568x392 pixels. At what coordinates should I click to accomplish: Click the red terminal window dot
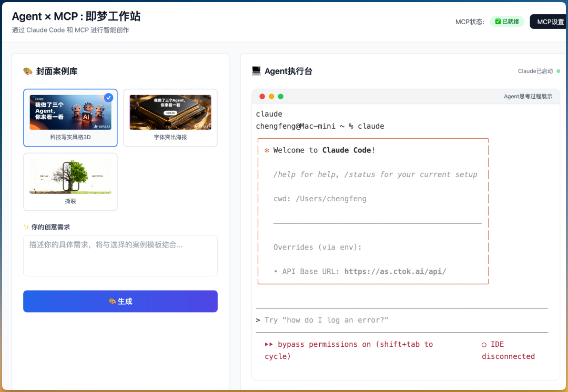click(262, 96)
